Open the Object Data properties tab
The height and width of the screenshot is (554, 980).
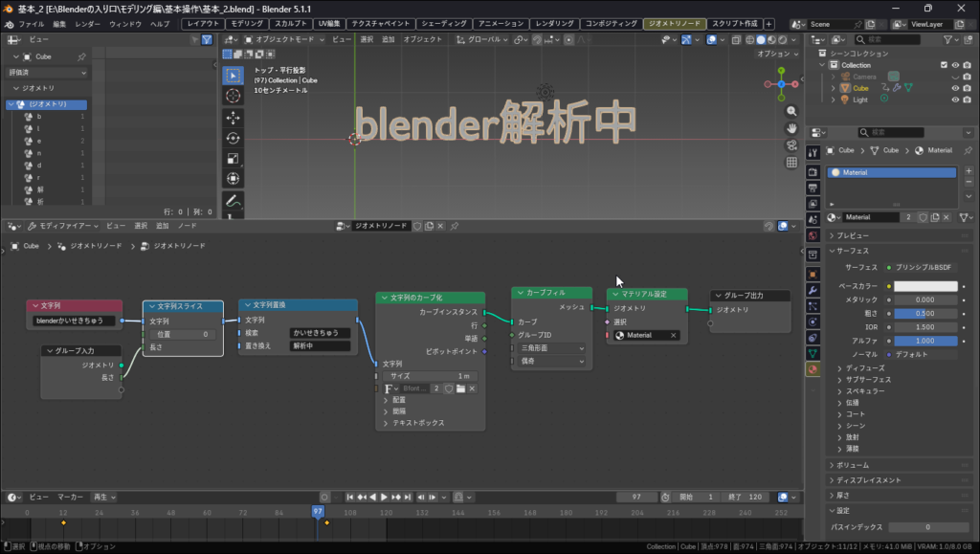pyautogui.click(x=813, y=353)
